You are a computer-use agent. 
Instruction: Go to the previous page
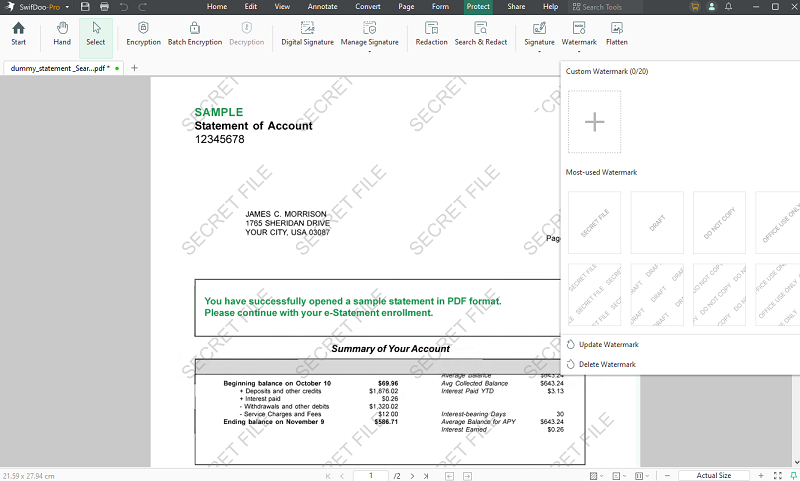tap(342, 476)
